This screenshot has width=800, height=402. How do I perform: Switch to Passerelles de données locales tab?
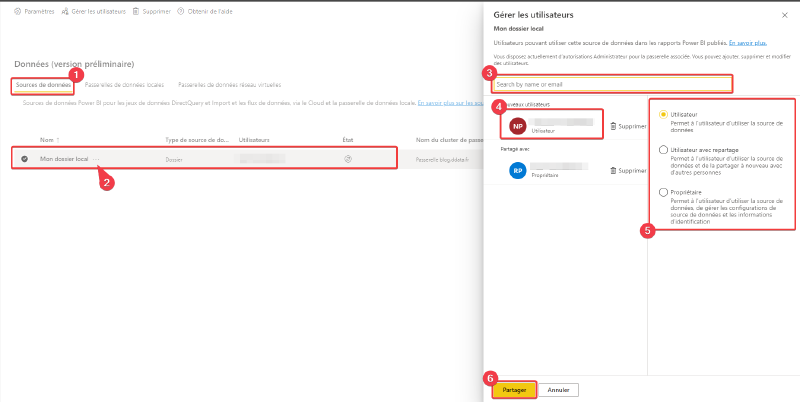click(x=124, y=85)
